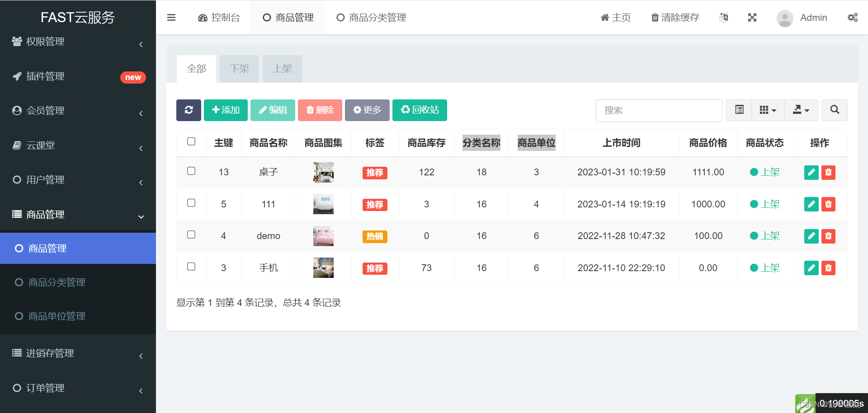Check the select-all checkbox in table header
The width and height of the screenshot is (868, 413).
click(x=191, y=141)
